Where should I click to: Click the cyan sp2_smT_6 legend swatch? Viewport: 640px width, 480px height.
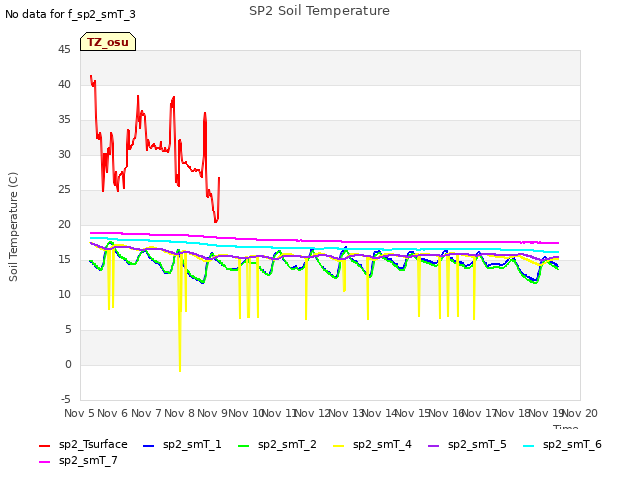(529, 446)
